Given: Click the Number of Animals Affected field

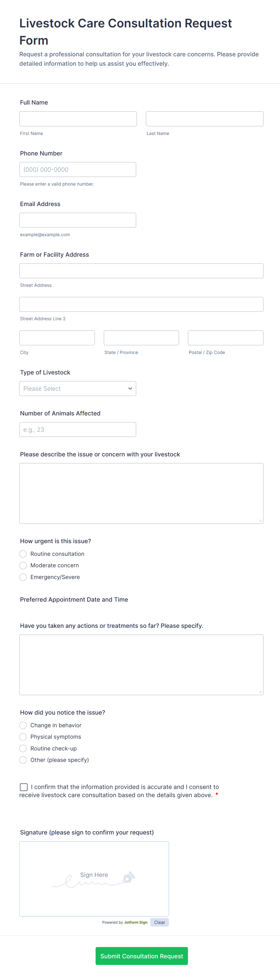Looking at the screenshot, I should [x=78, y=429].
